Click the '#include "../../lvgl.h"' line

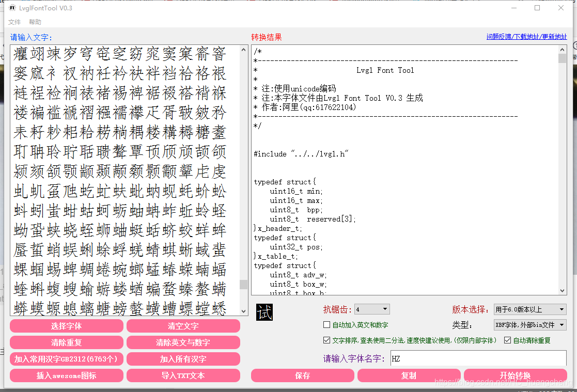[x=301, y=154]
